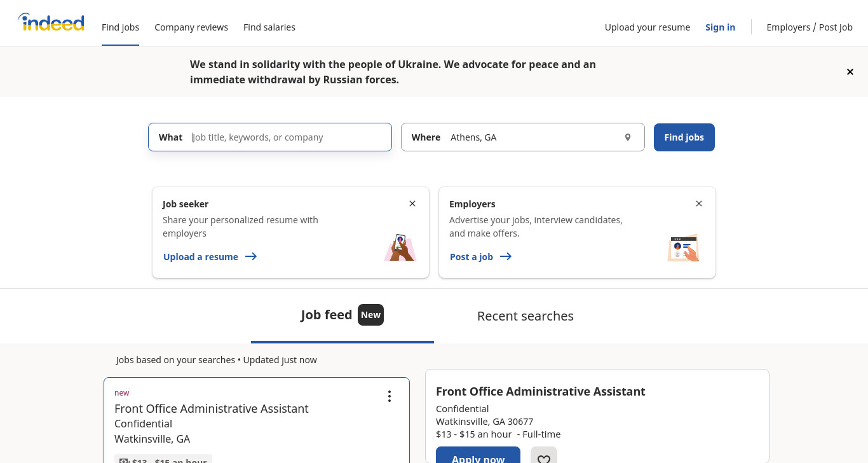Click the Sign in link
The width and height of the screenshot is (868, 463).
pos(720,27)
